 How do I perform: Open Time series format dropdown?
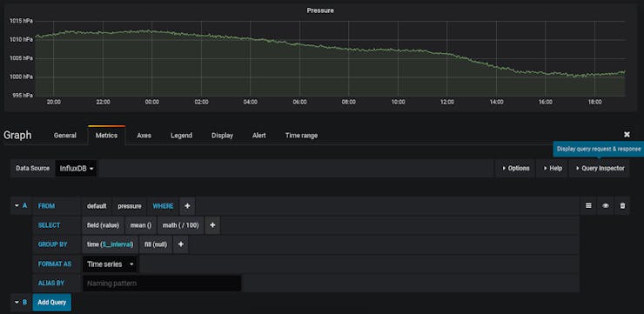111,264
